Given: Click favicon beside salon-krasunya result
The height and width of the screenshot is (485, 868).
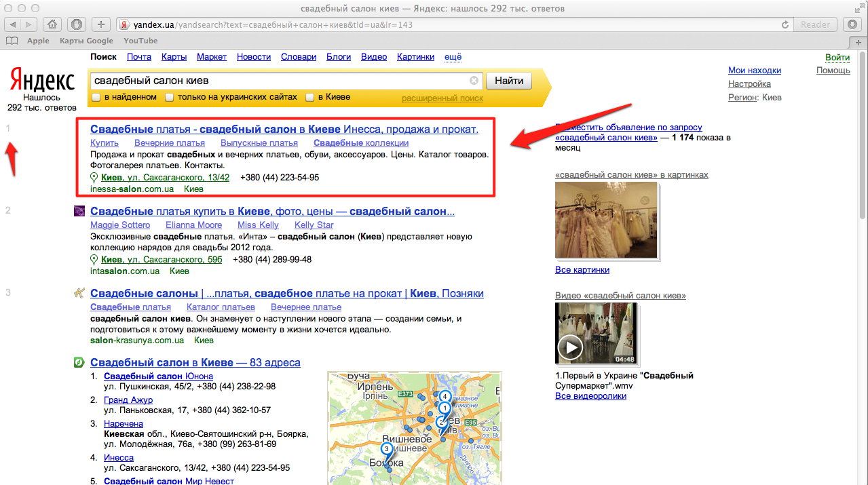Looking at the screenshot, I should click(x=79, y=294).
